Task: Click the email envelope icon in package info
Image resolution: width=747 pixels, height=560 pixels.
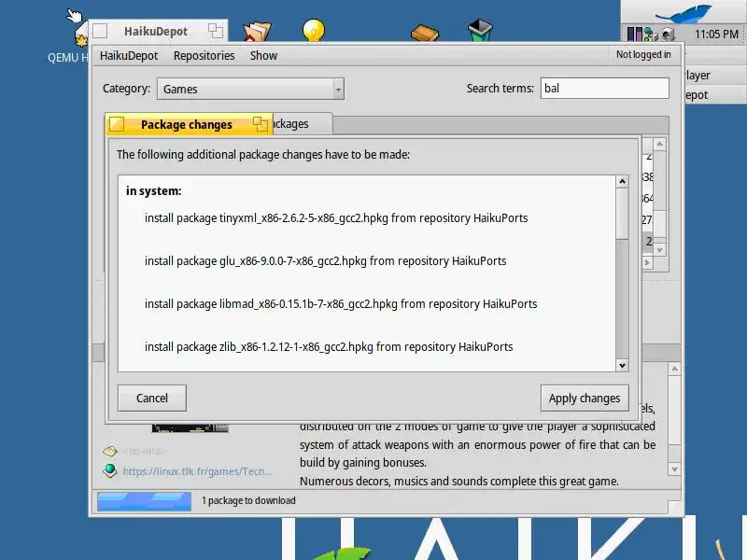Action: click(110, 451)
